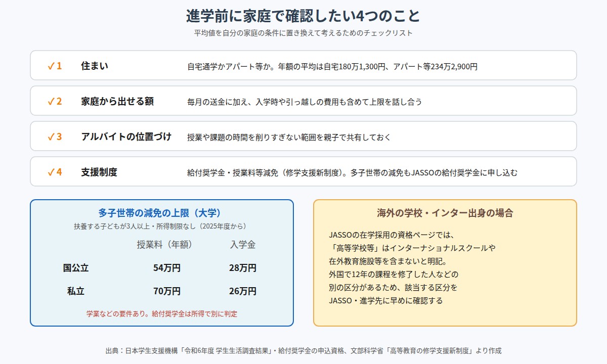
Task: Click the checkmark numbered 4
Action: pyautogui.click(x=55, y=172)
